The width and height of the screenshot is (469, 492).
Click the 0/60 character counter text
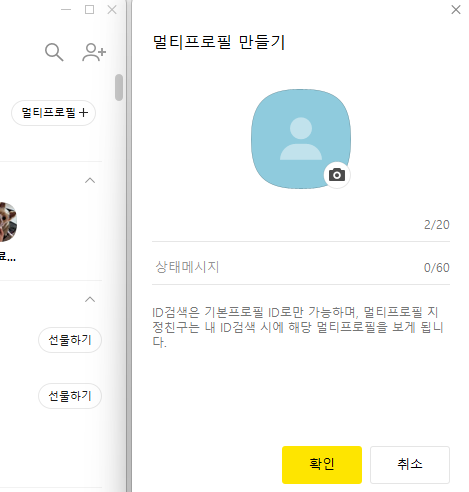(x=437, y=268)
